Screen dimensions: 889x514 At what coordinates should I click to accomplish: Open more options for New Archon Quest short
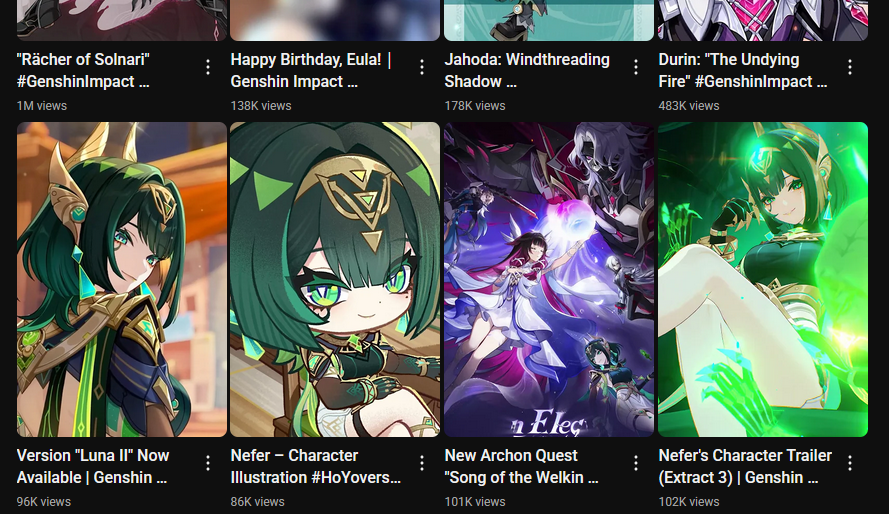coord(636,464)
